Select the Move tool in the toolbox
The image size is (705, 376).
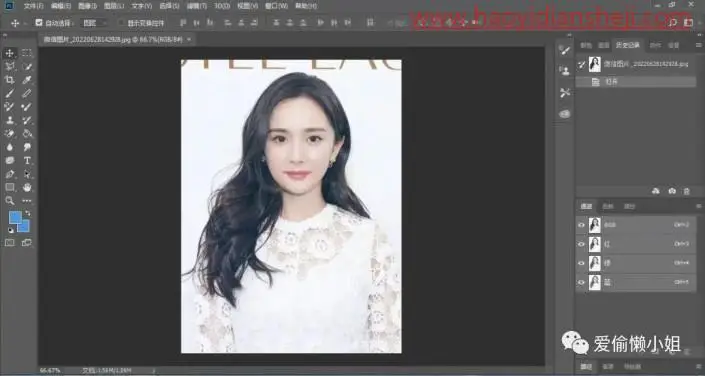click(9, 53)
